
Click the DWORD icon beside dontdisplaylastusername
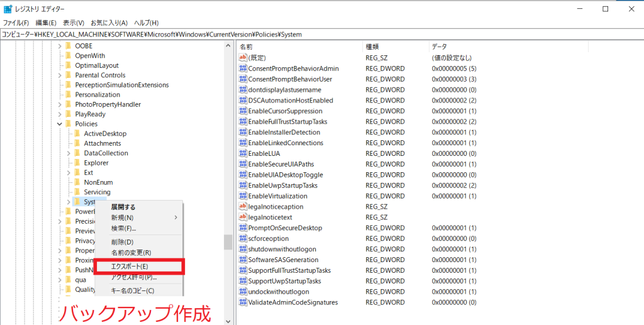point(243,90)
